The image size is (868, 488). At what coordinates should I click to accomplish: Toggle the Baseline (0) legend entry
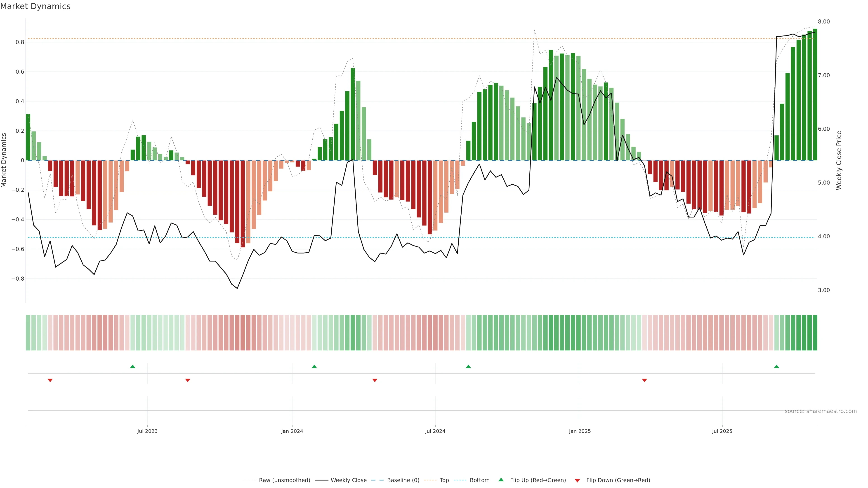tap(403, 480)
